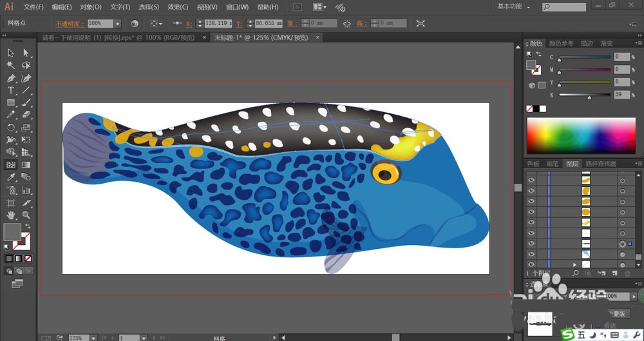Open the opacity percentage dropdown arrow
This screenshot has width=644, height=341.
point(117,23)
